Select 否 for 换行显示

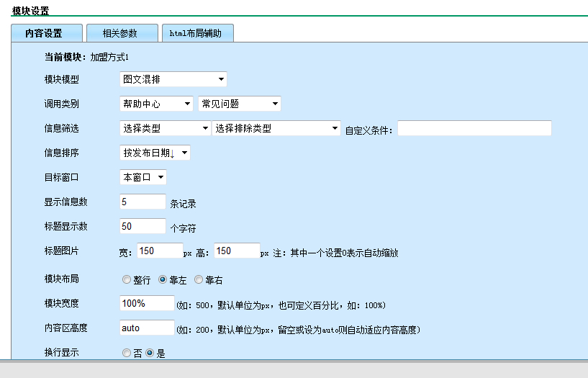click(127, 353)
